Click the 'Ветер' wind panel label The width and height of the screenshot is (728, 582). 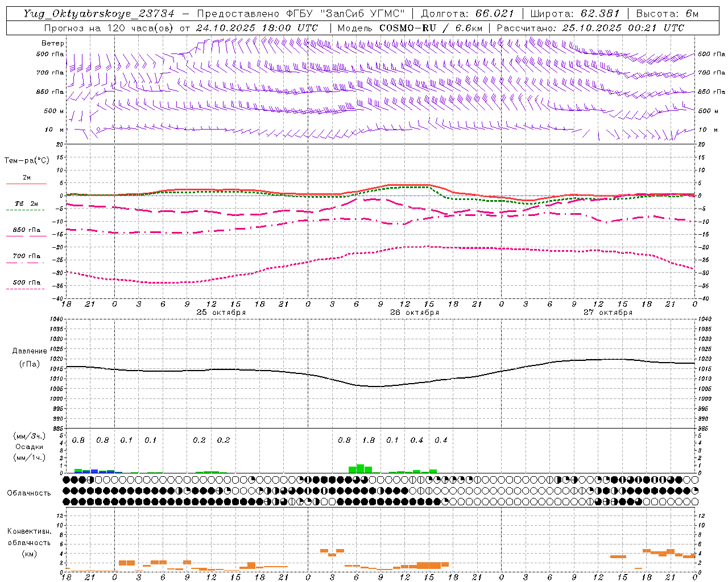(53, 43)
